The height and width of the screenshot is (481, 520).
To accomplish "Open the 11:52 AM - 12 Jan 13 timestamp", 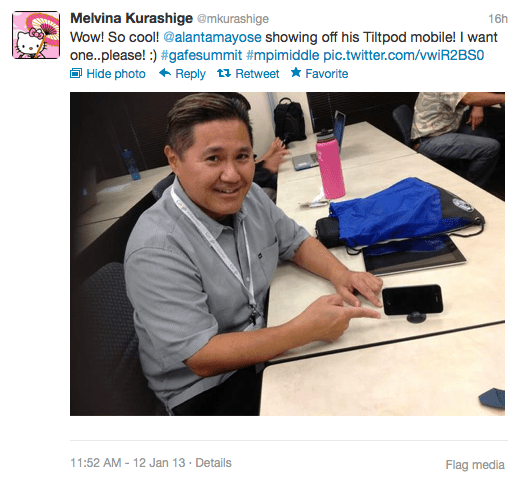I will 128,463.
